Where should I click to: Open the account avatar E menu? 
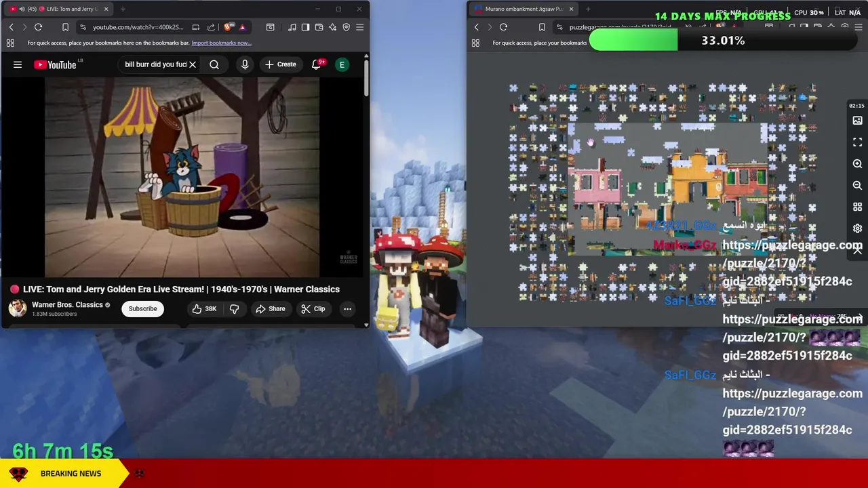pyautogui.click(x=342, y=64)
